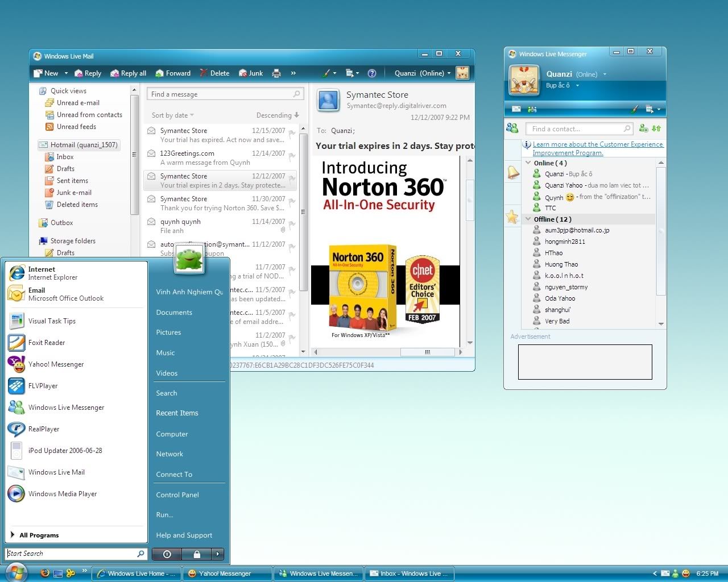Click the paintbrush color scheme icon in Messenger

click(x=636, y=109)
